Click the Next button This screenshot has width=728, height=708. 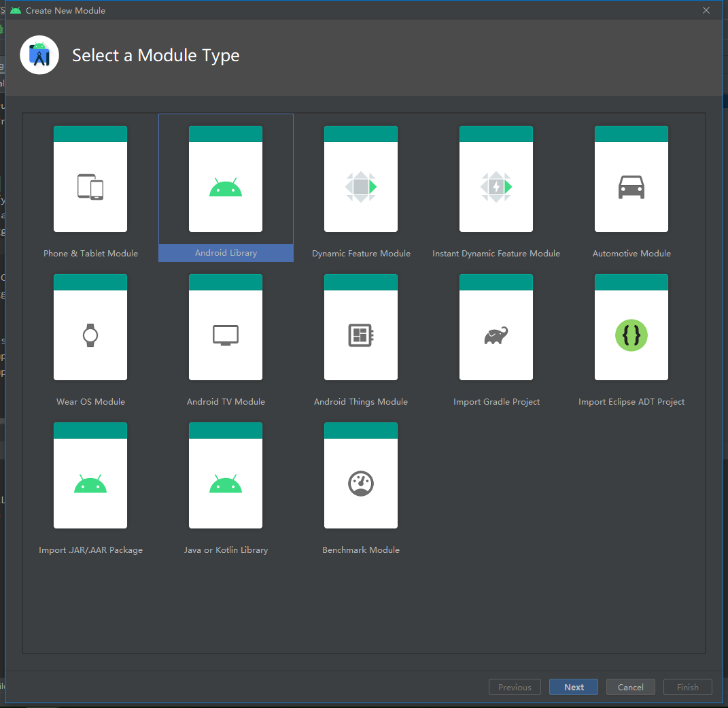tap(574, 687)
